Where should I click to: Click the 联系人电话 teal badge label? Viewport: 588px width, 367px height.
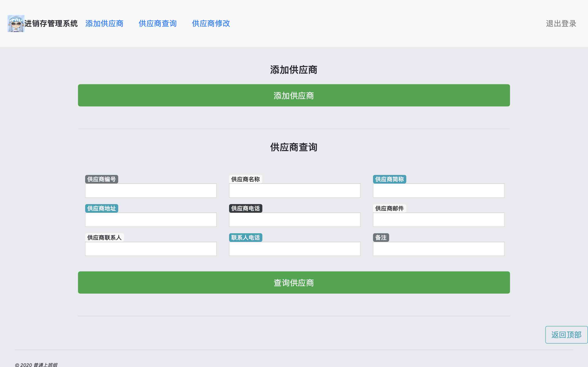pyautogui.click(x=245, y=238)
